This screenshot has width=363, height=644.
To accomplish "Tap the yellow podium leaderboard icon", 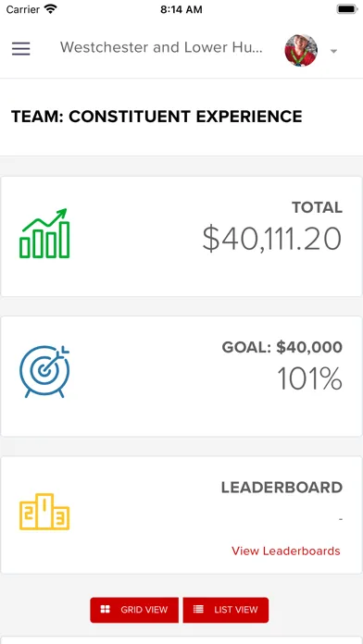I will pos(44,512).
